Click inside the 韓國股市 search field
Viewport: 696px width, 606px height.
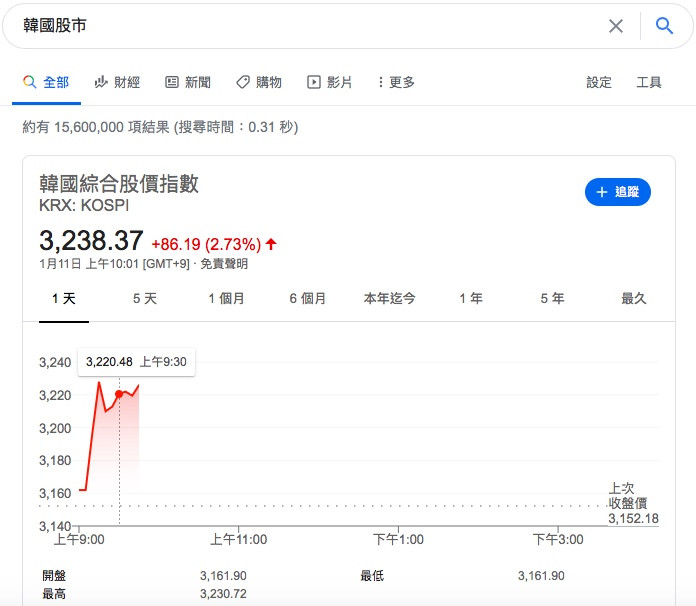pos(300,26)
